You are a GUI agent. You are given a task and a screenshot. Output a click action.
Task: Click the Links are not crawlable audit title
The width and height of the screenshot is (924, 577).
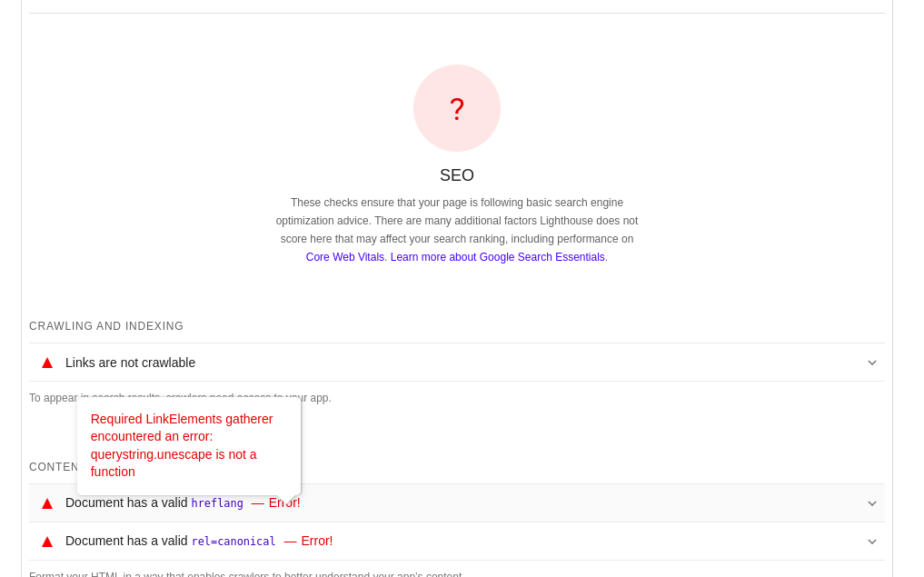click(x=130, y=362)
